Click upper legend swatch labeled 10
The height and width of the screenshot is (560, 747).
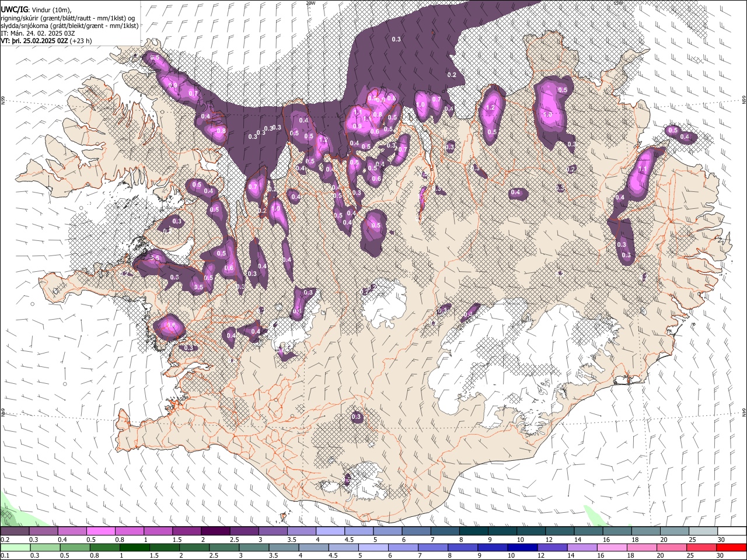pos(531,531)
